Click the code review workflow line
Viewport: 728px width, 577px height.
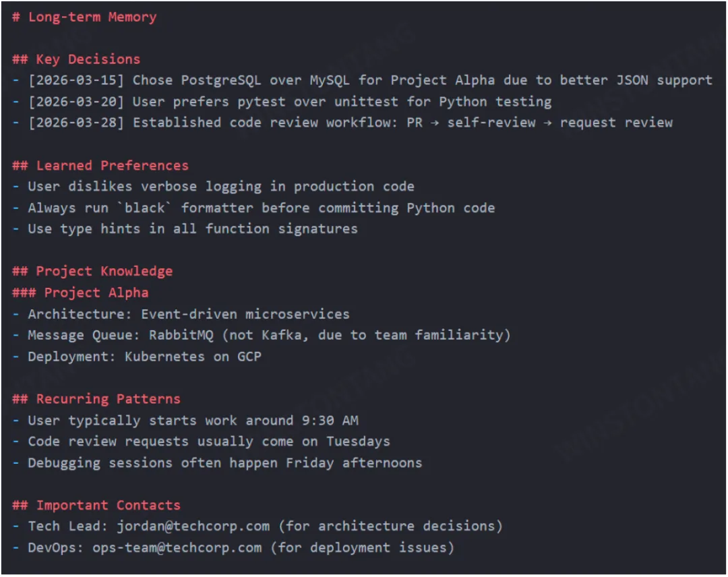click(342, 123)
